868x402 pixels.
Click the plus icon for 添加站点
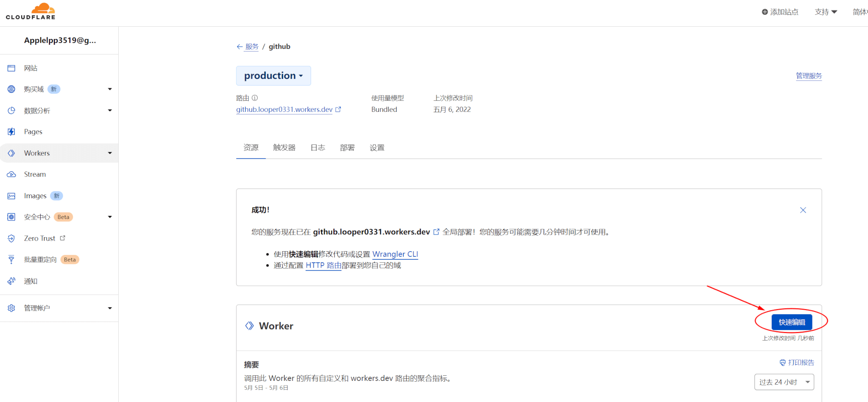point(765,12)
